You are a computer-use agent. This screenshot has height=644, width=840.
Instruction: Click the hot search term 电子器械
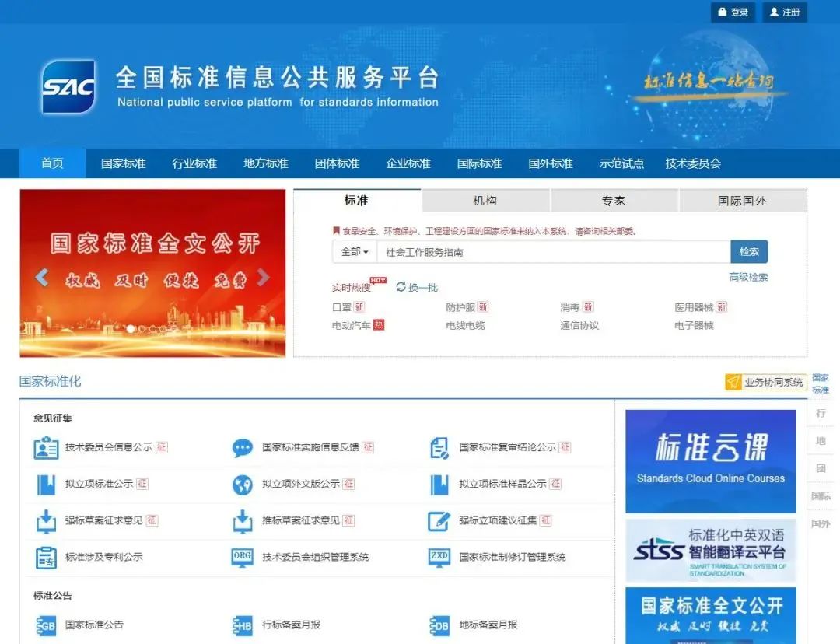694,326
